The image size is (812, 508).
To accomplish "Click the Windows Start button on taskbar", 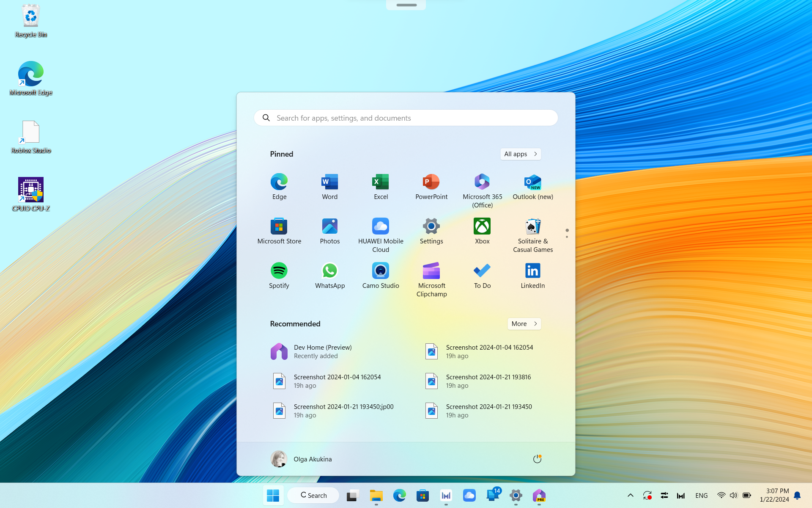I will (x=273, y=495).
